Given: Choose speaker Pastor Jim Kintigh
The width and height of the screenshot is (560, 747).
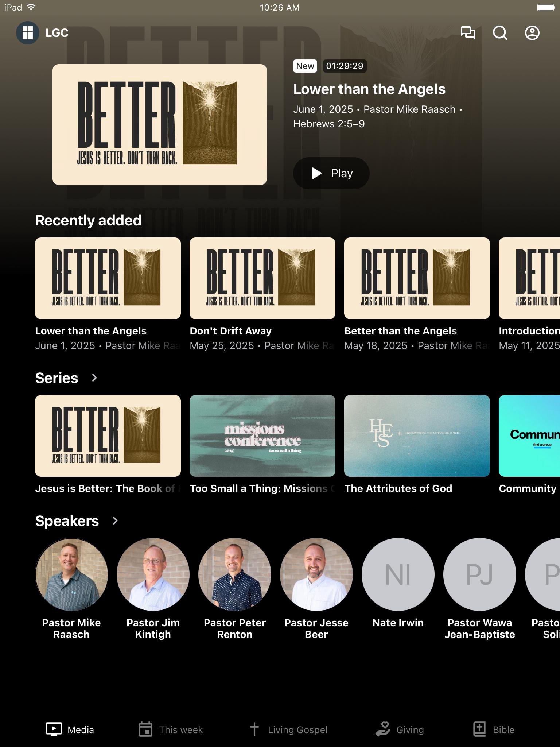Looking at the screenshot, I should tap(153, 574).
